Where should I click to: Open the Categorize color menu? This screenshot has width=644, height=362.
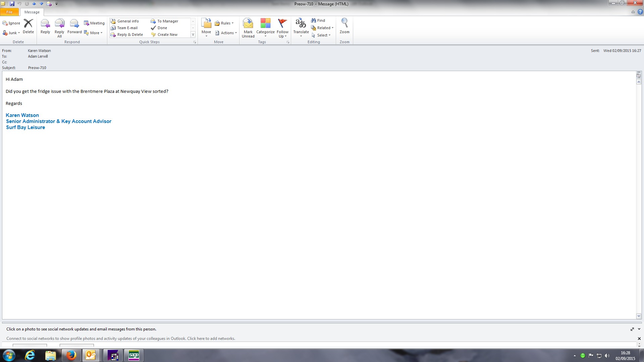coord(265,28)
